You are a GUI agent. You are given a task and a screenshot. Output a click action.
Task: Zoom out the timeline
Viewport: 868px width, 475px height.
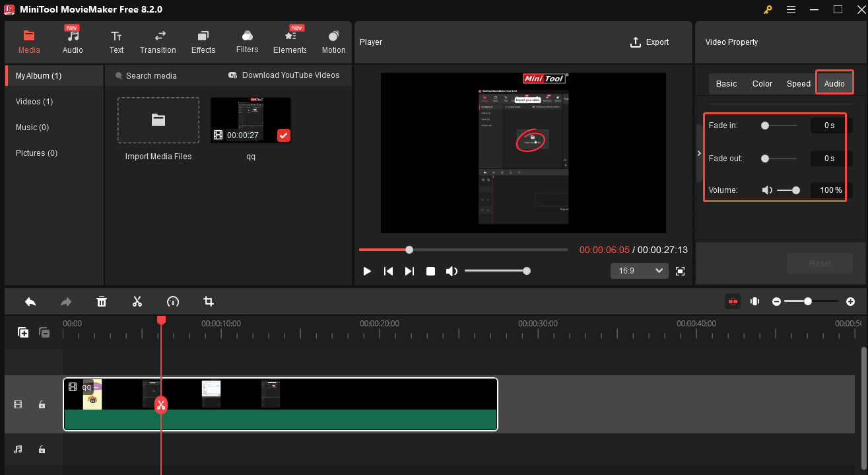point(776,301)
